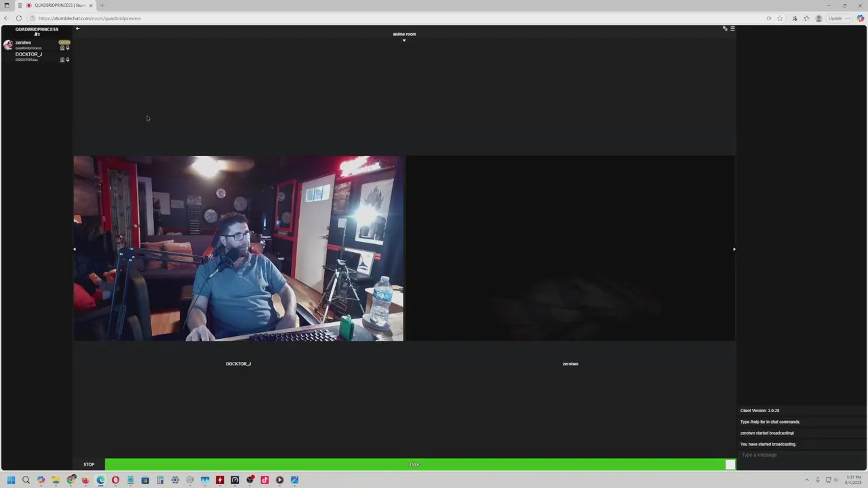Open the browser profile avatar
This screenshot has width=868, height=488.
818,18
